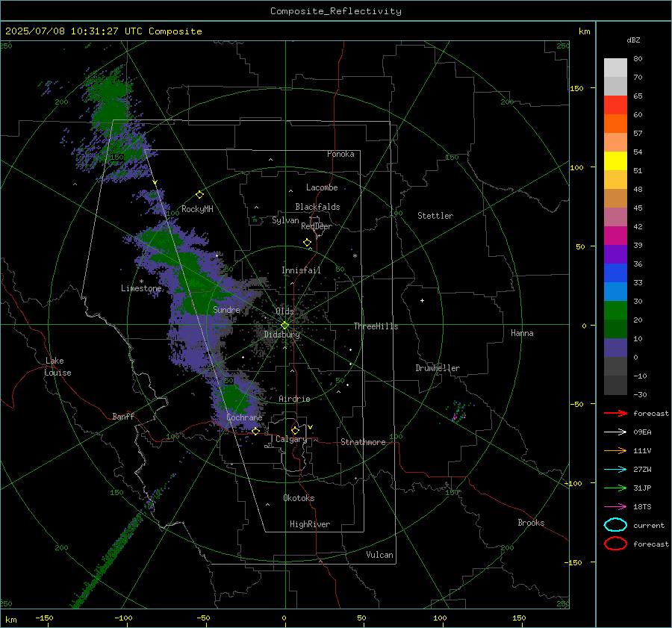Click the RedDeer city label
The image size is (672, 628).
(317, 226)
